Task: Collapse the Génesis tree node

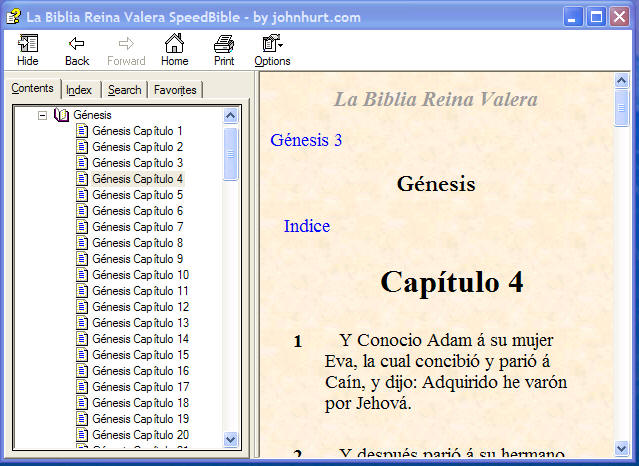Action: click(x=42, y=115)
